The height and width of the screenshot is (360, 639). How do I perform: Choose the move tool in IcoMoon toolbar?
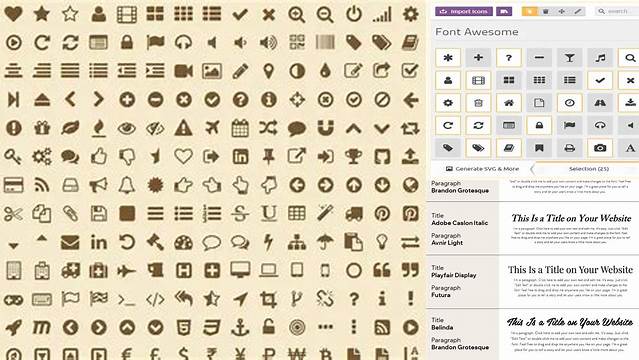(562, 11)
